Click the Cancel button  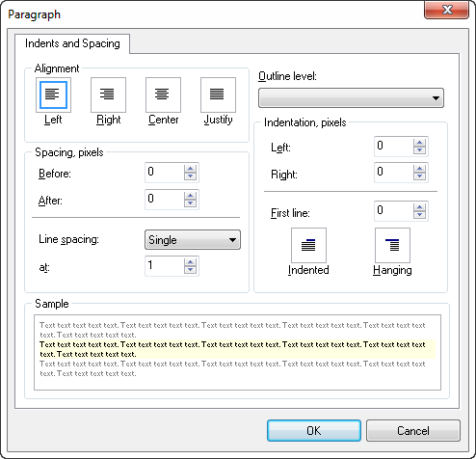tap(413, 430)
